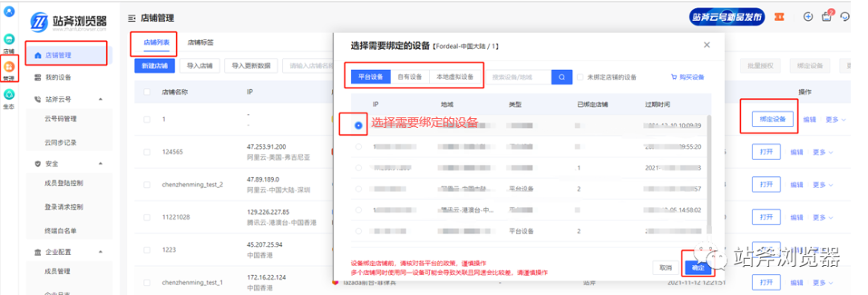Collapse sidebar using icon beside 店铺管理 title

click(x=131, y=18)
